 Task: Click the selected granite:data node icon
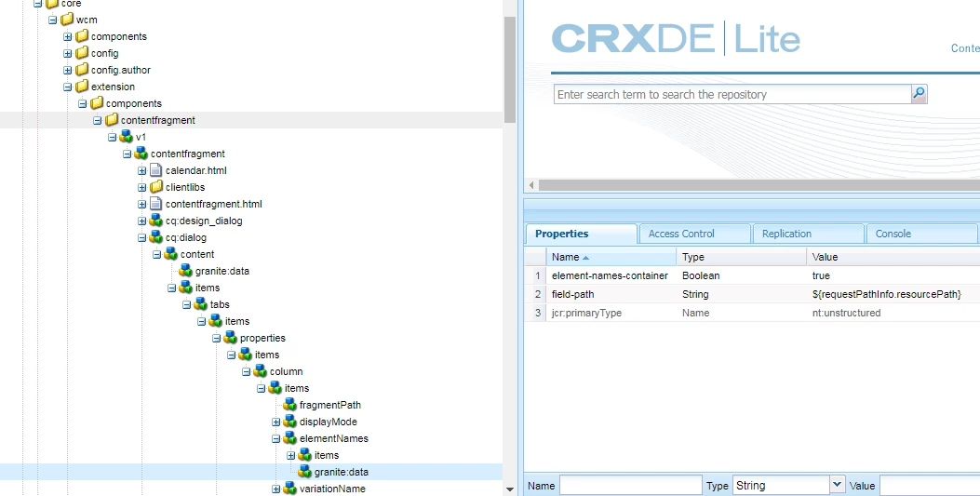tap(305, 472)
